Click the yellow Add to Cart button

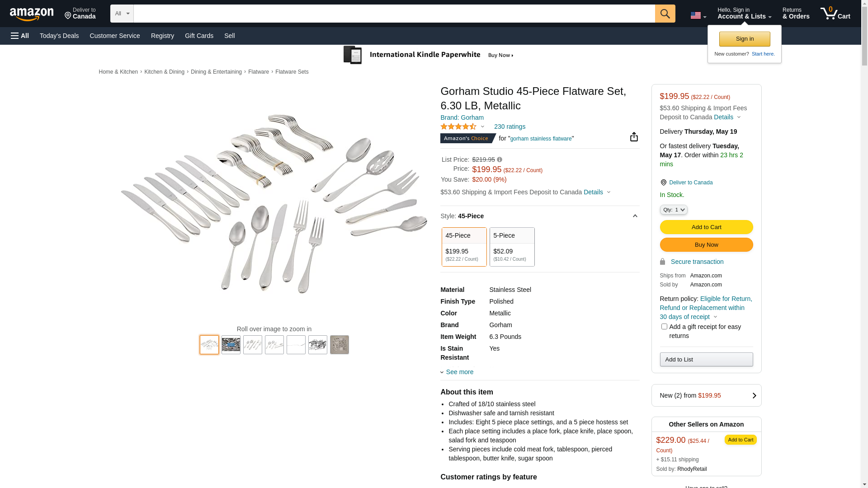point(706,227)
